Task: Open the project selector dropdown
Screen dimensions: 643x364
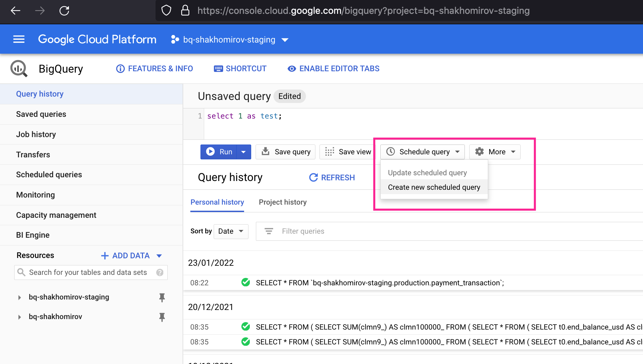Action: click(285, 40)
